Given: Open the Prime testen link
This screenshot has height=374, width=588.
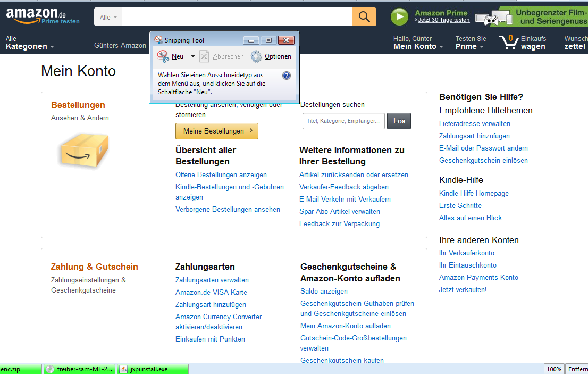Looking at the screenshot, I should [x=61, y=21].
